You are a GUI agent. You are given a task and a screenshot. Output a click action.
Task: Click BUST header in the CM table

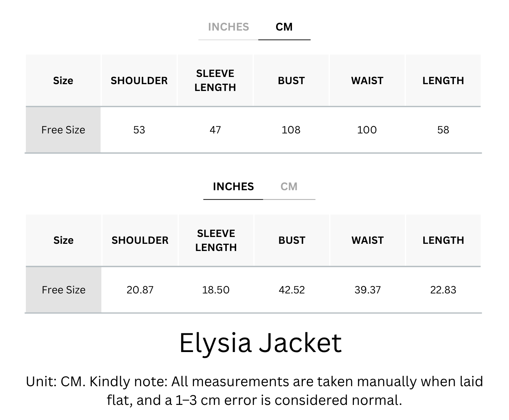coord(291,81)
